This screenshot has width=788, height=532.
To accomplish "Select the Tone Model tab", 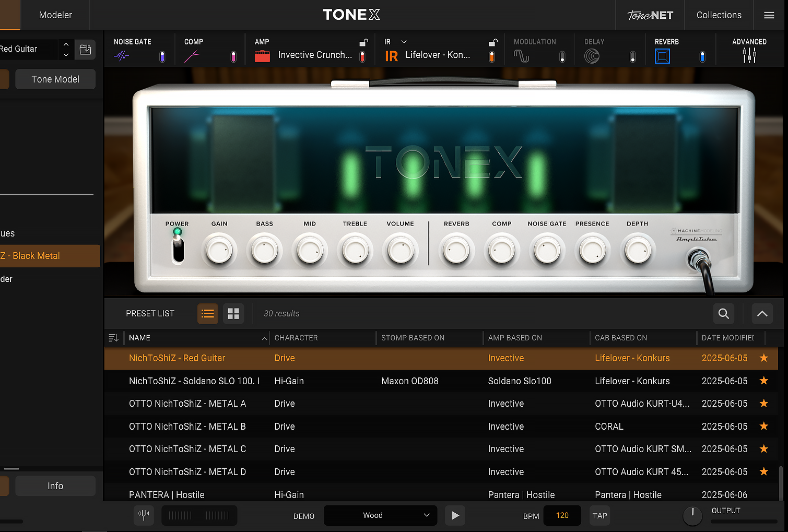I will click(55, 79).
